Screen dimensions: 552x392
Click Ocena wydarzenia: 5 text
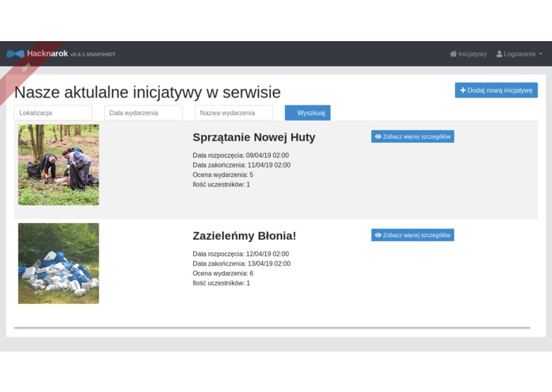pyautogui.click(x=223, y=175)
